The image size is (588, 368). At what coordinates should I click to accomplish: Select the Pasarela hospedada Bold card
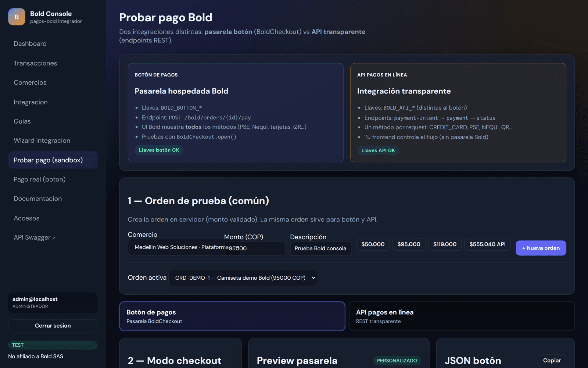point(236,113)
